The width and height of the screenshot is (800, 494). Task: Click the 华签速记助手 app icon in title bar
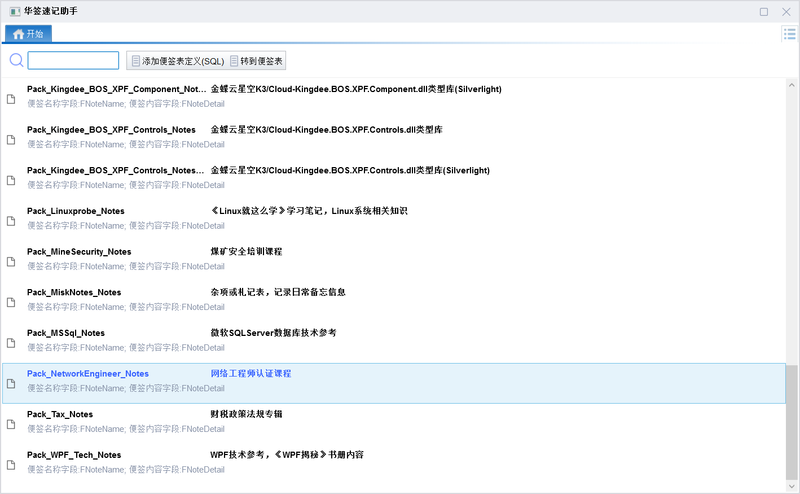(x=15, y=11)
